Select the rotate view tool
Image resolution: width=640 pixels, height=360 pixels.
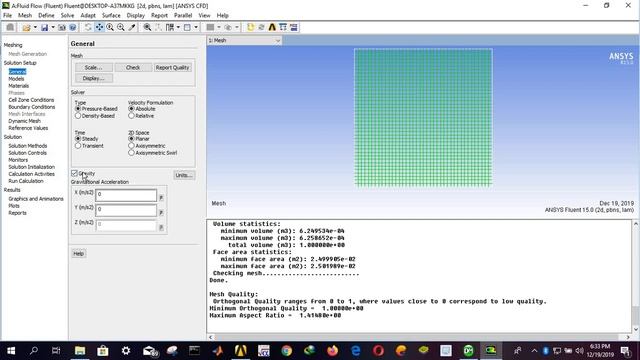pyautogui.click(x=88, y=27)
